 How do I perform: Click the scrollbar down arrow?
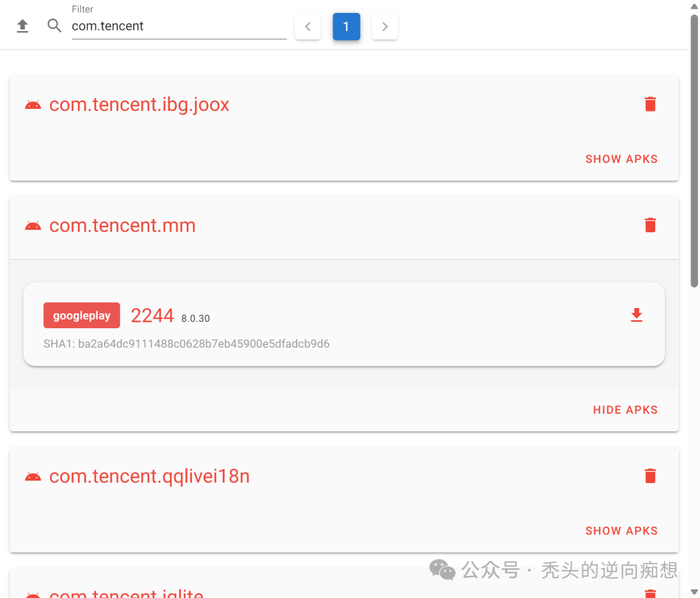pos(694,592)
